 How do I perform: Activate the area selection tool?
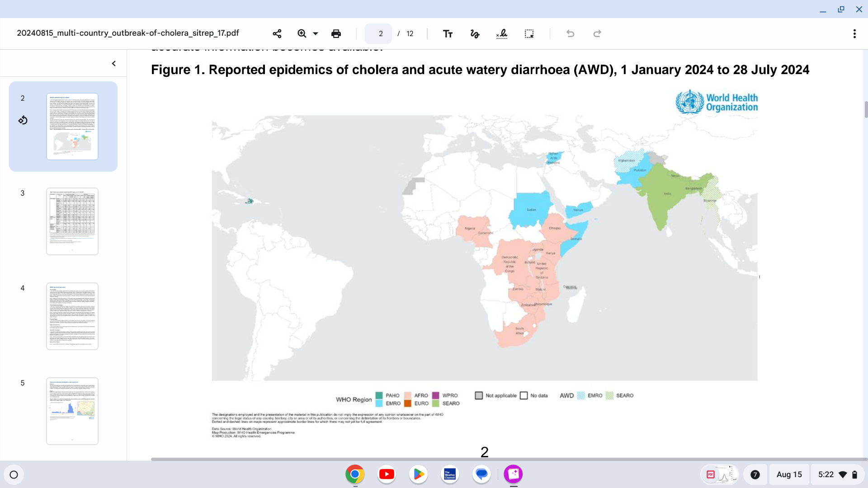coord(529,33)
